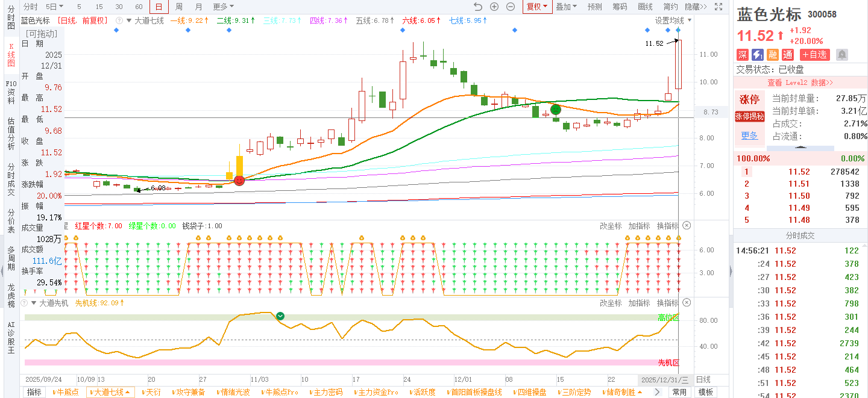The image size is (868, 398).
Task: Click the help question mark beside 前复权
Action: click(119, 20)
